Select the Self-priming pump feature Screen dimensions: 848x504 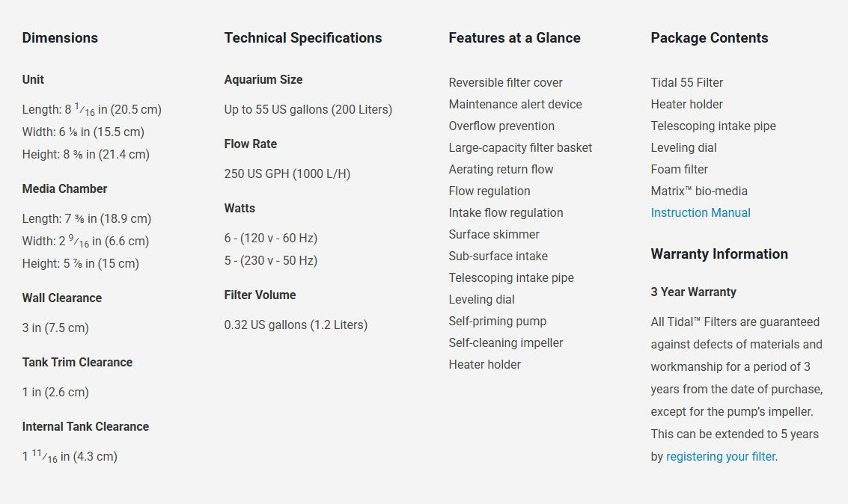tap(497, 321)
